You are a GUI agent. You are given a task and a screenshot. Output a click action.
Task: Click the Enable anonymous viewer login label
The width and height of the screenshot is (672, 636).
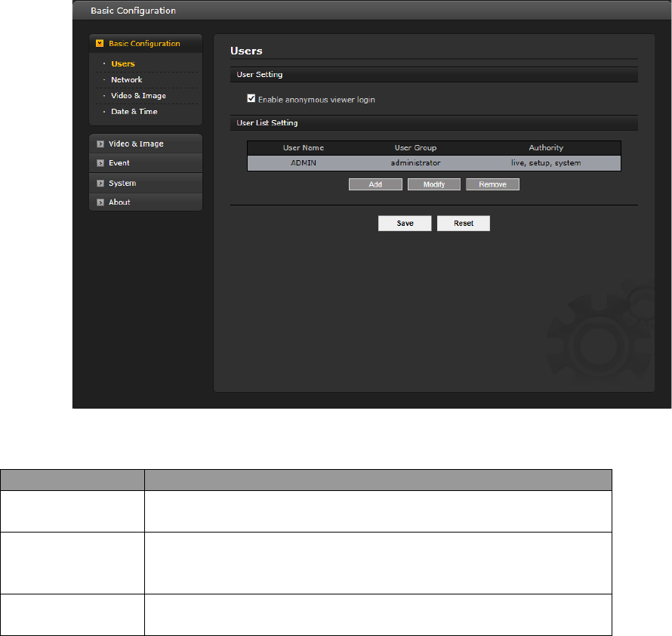click(x=316, y=100)
